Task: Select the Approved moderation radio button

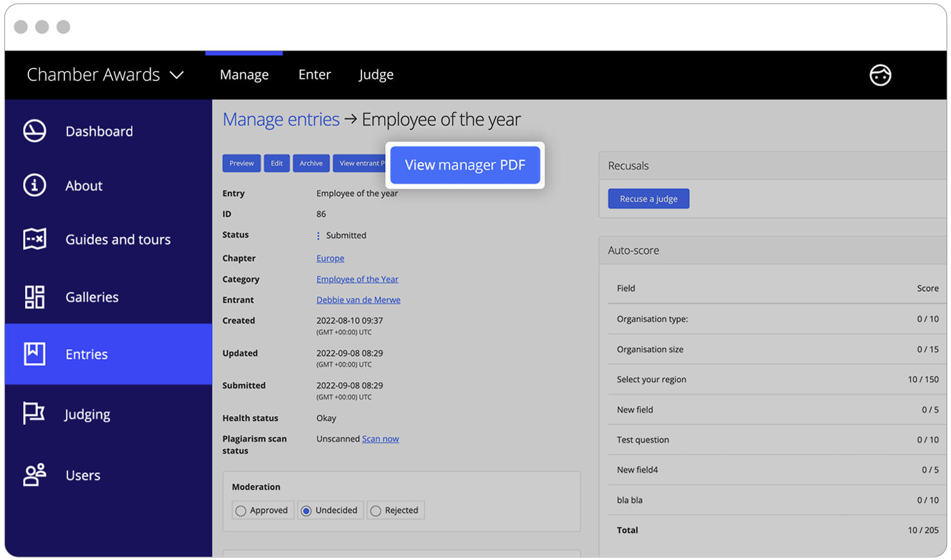Action: click(x=240, y=510)
